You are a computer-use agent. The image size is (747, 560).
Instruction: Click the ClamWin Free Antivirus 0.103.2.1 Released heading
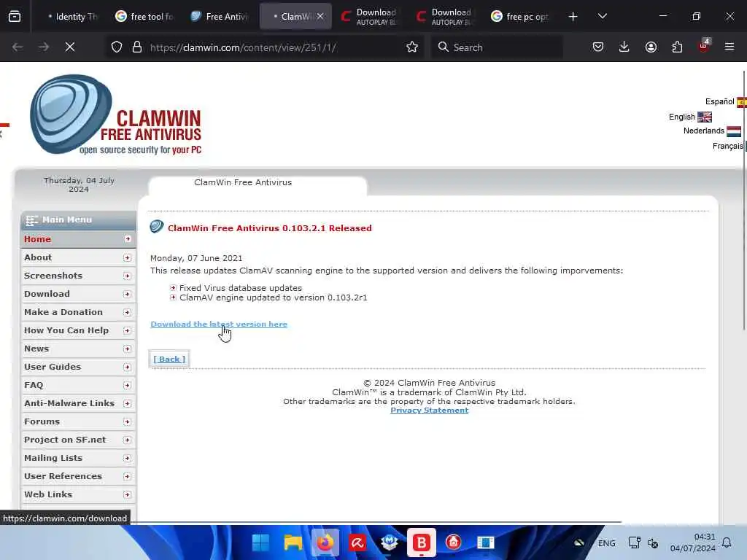tap(270, 228)
